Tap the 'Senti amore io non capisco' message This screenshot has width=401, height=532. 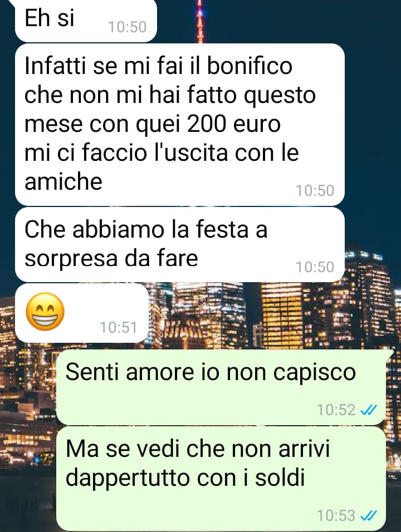coord(221,387)
